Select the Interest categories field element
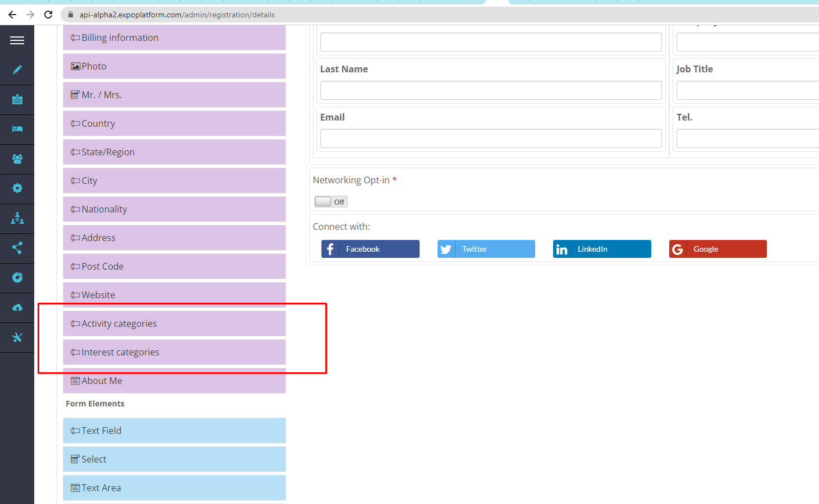 [174, 352]
